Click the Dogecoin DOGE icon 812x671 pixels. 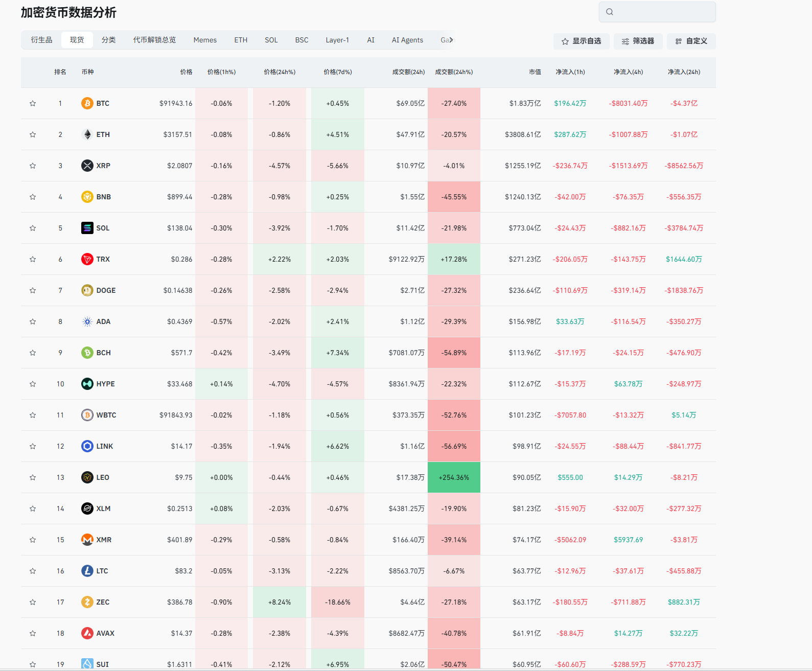pos(87,290)
